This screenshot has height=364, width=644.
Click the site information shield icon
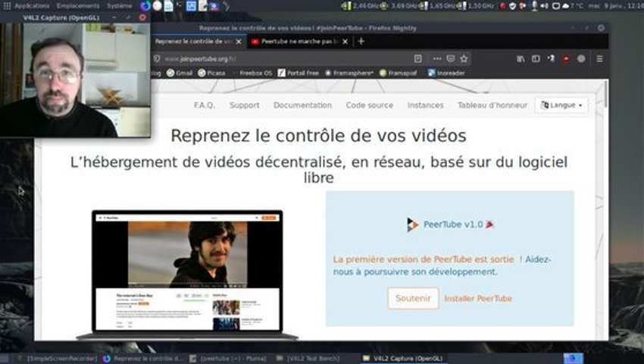pyautogui.click(x=157, y=59)
